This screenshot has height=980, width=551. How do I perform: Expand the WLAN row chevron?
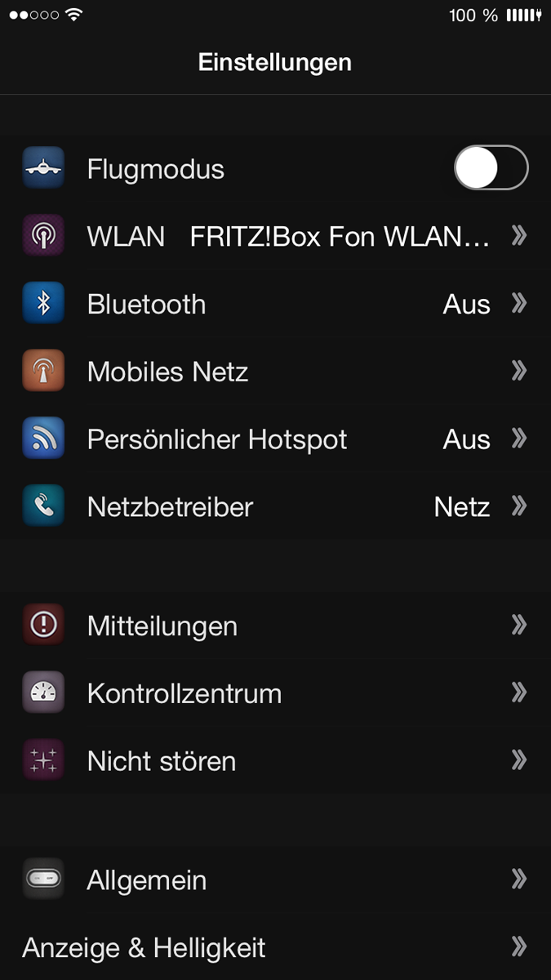click(x=518, y=236)
